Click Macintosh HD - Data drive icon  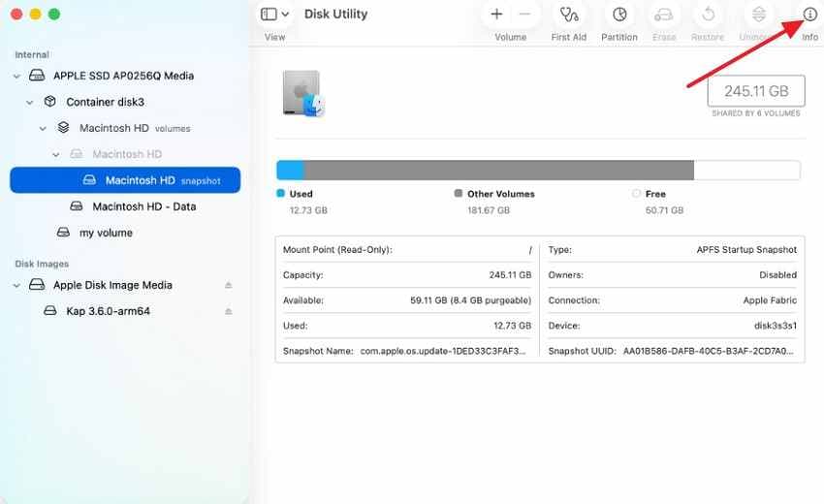(x=77, y=206)
